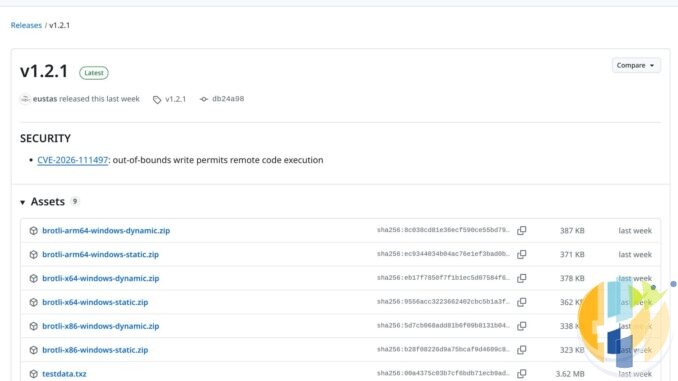Copy sha256 of brotli-arm64-windows-dynamic.zip
The width and height of the screenshot is (678, 381).
tap(522, 231)
